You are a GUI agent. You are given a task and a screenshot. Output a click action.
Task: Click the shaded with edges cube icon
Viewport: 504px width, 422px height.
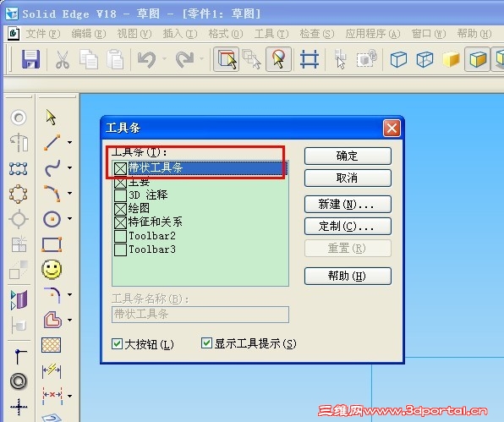pos(477,59)
